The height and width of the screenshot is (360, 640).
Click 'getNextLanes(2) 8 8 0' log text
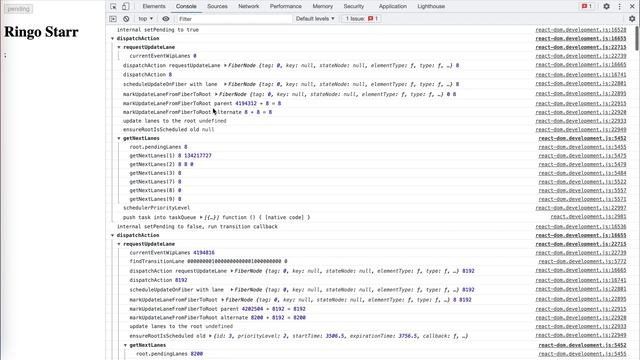[x=161, y=164]
